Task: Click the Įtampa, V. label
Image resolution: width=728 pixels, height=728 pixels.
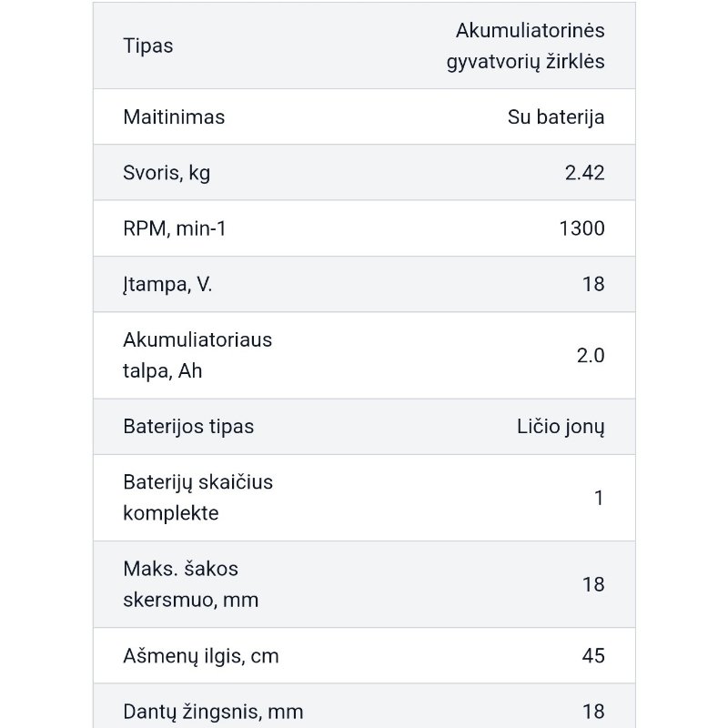Action: (167, 284)
